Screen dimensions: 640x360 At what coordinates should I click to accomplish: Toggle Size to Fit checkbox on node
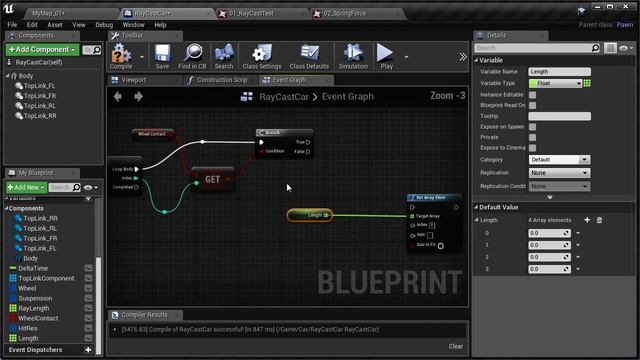441,246
